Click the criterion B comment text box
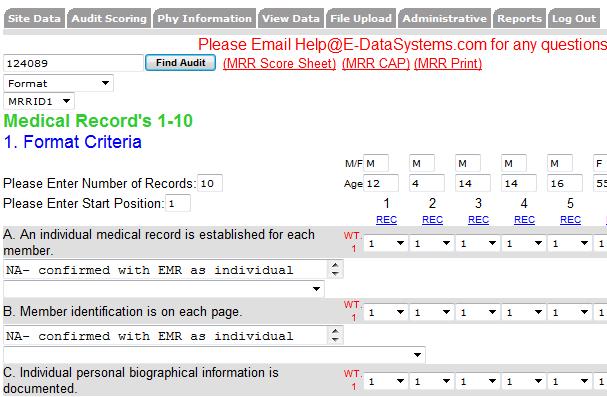607x397 pixels. (166, 335)
